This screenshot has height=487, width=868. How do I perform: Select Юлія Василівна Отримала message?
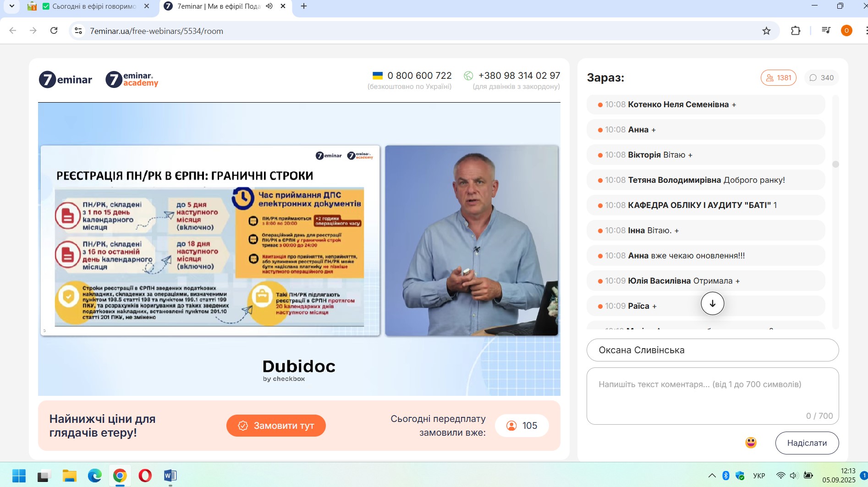tap(706, 281)
